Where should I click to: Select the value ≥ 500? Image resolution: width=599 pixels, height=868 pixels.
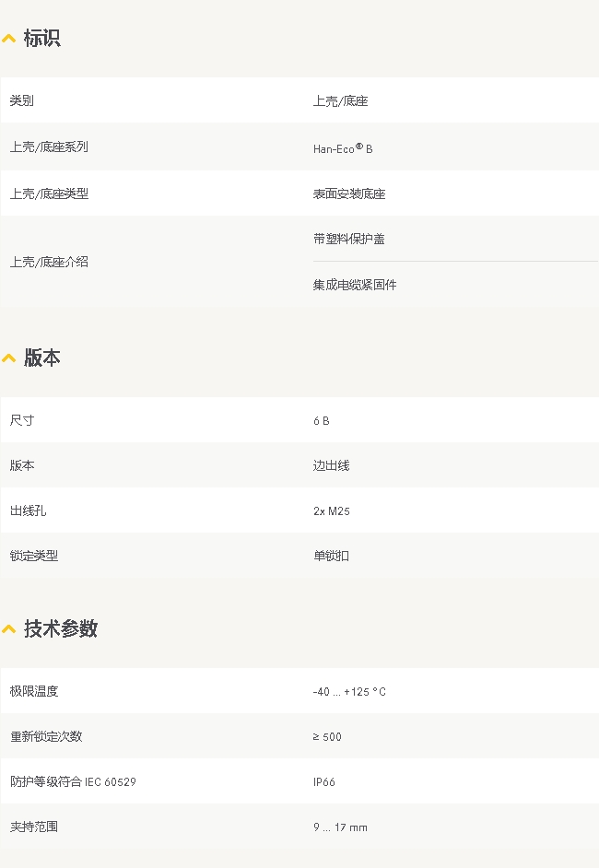click(327, 737)
